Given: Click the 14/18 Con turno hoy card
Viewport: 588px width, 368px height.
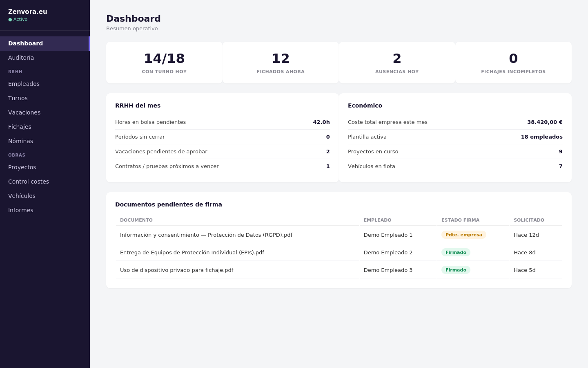Looking at the screenshot, I should coord(164,63).
